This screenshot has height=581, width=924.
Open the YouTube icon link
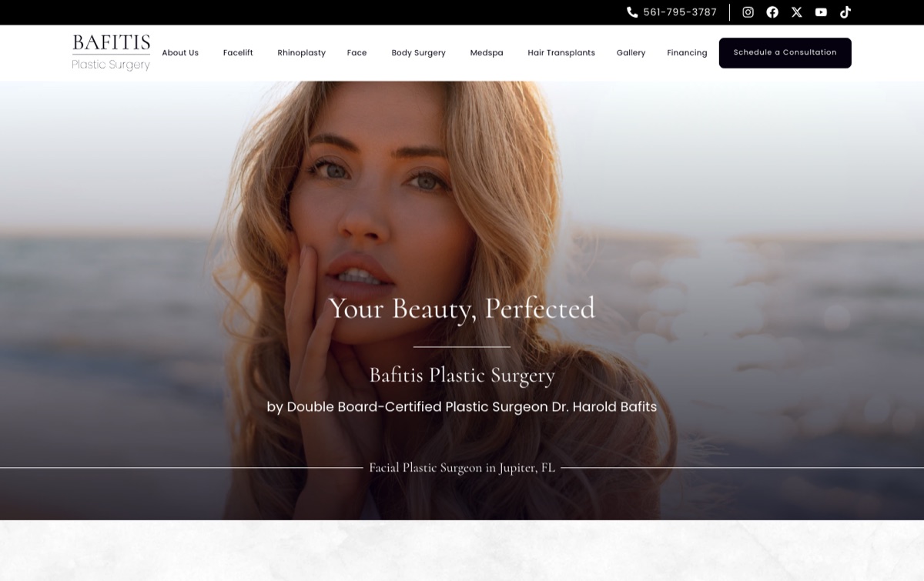822,12
